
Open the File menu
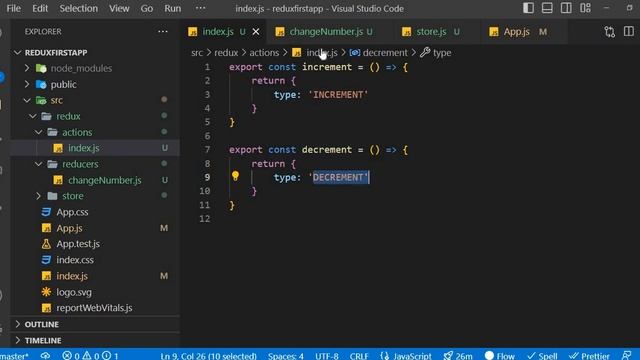pos(13,8)
